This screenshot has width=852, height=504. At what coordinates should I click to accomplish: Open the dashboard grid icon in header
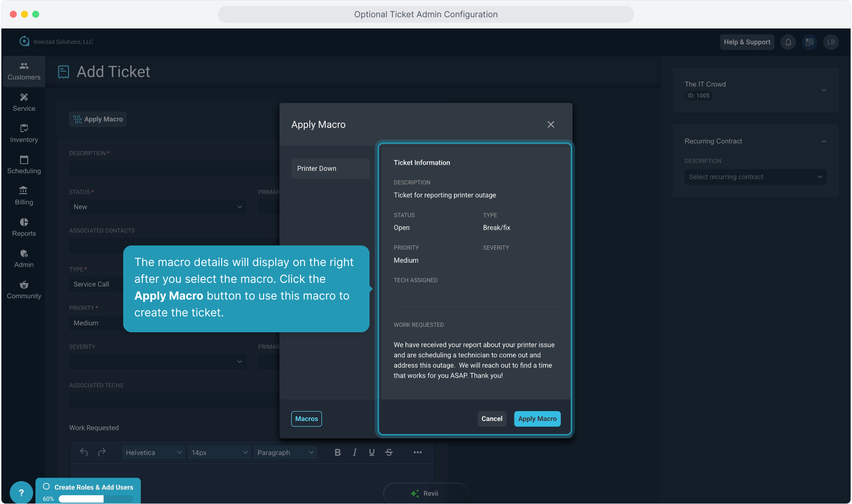(x=810, y=42)
